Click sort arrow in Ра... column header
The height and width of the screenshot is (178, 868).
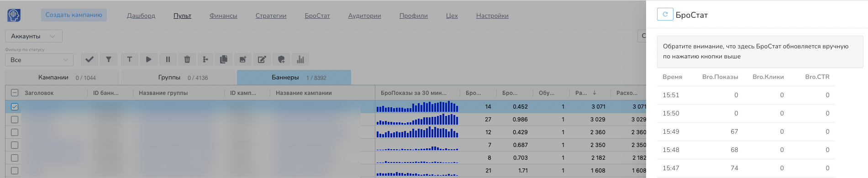[x=594, y=93]
